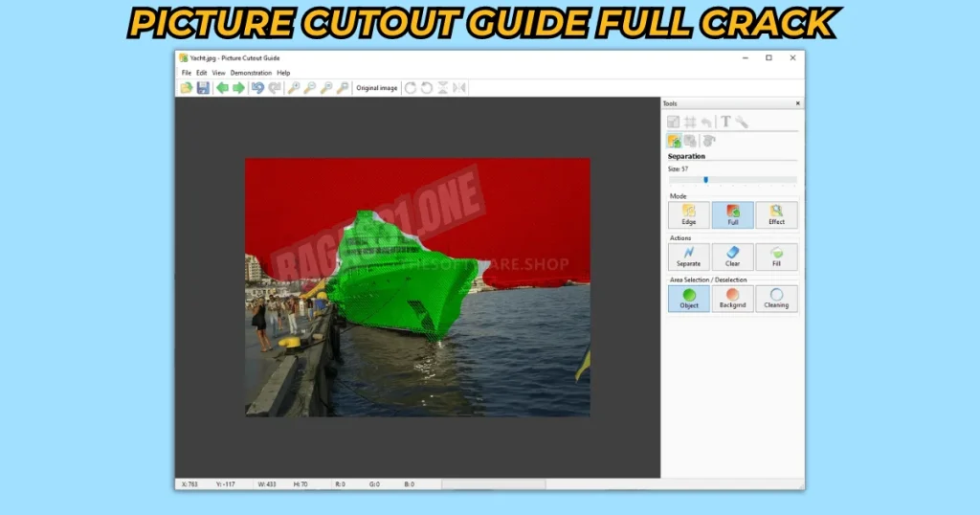Choose the Object area selection marker

point(689,298)
